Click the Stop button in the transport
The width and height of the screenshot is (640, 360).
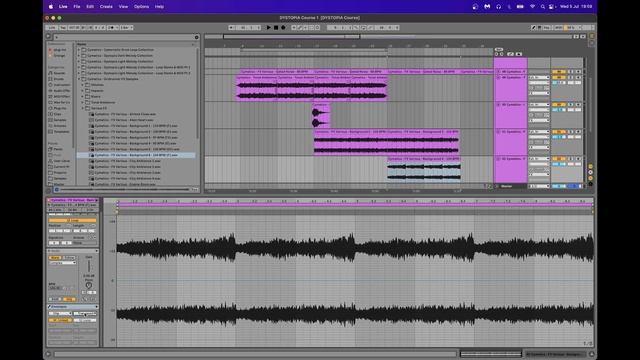(x=276, y=27)
